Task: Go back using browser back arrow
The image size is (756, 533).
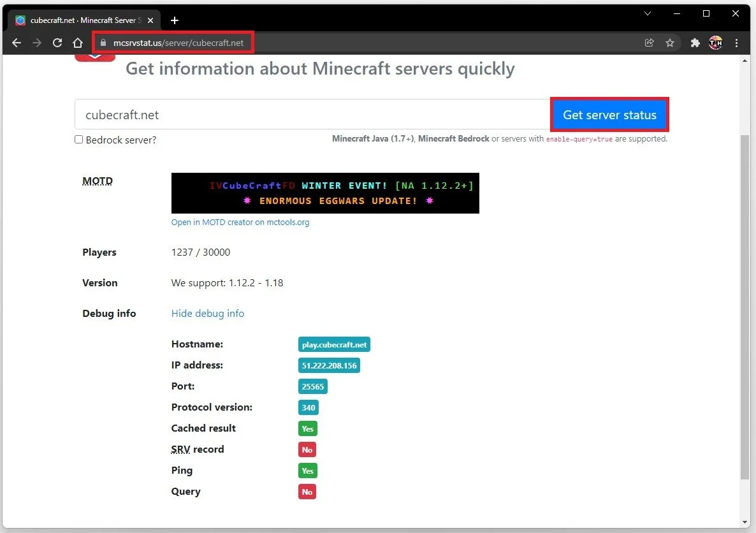Action: point(17,43)
